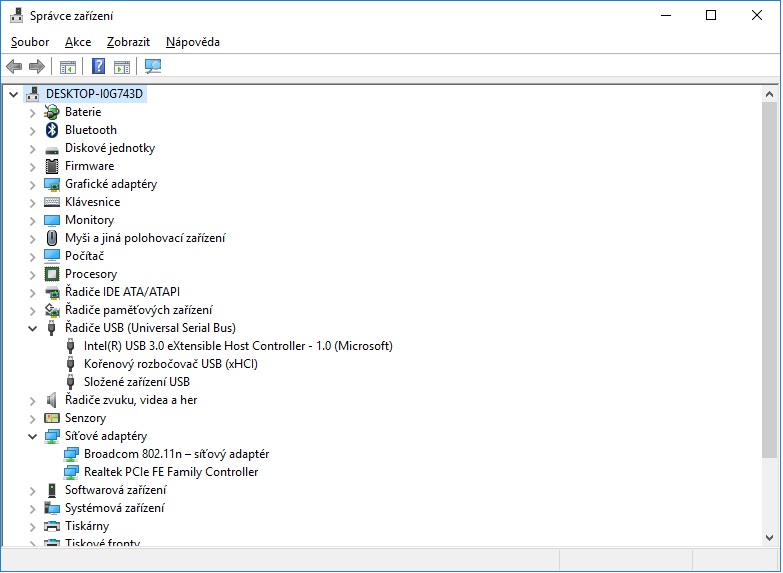Click the scrollbar up arrow
Viewport: 783px width, 573px height.
coord(770,94)
